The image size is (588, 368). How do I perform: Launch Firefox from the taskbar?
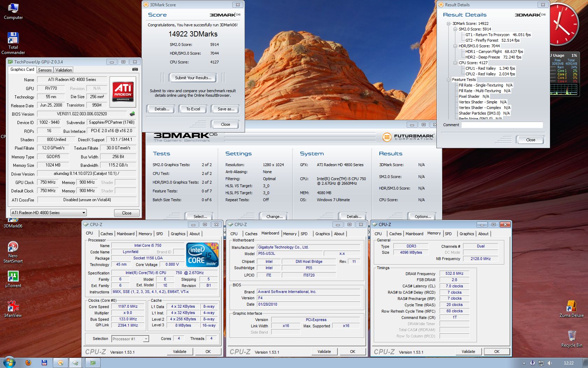coord(28,363)
